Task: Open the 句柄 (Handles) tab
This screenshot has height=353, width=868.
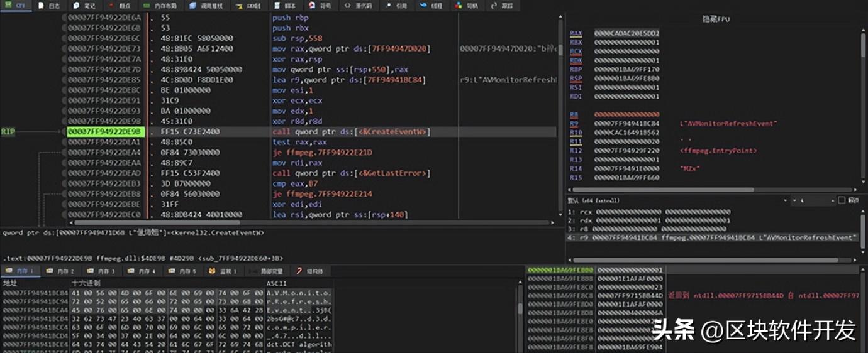Action: point(467,6)
